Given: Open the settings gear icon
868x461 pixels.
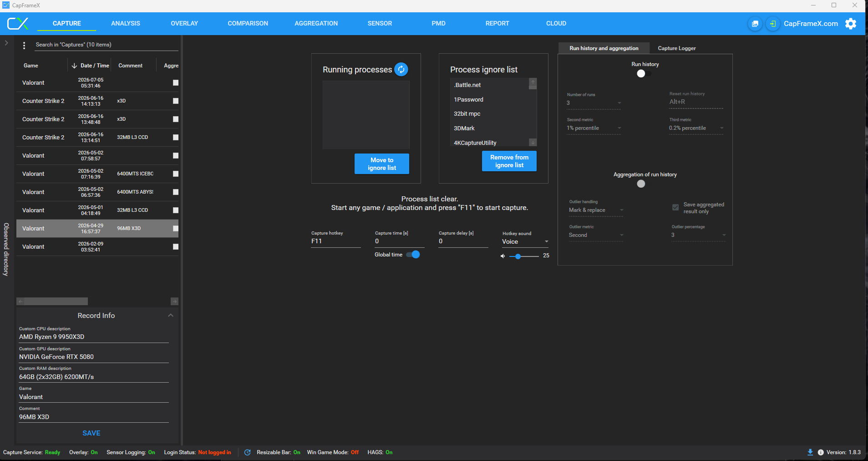Looking at the screenshot, I should pyautogui.click(x=851, y=24).
